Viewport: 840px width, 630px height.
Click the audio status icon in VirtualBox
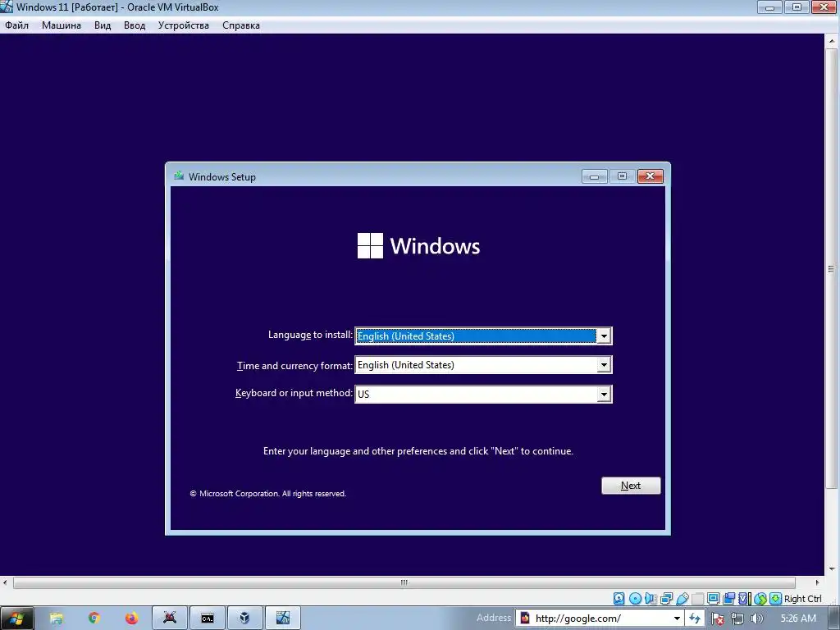click(x=651, y=598)
